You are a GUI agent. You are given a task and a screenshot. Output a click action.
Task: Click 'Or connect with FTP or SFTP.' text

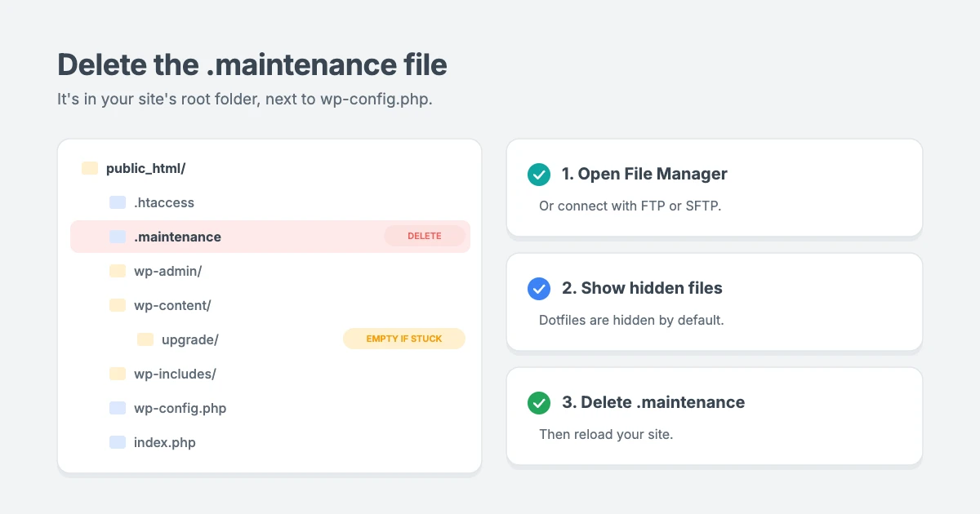coord(630,206)
